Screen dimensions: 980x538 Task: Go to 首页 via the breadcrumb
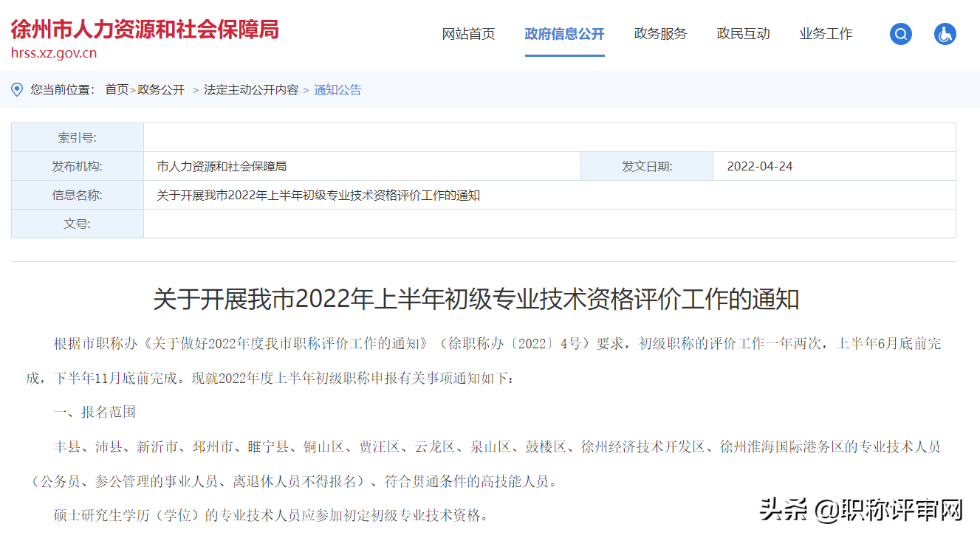119,89
